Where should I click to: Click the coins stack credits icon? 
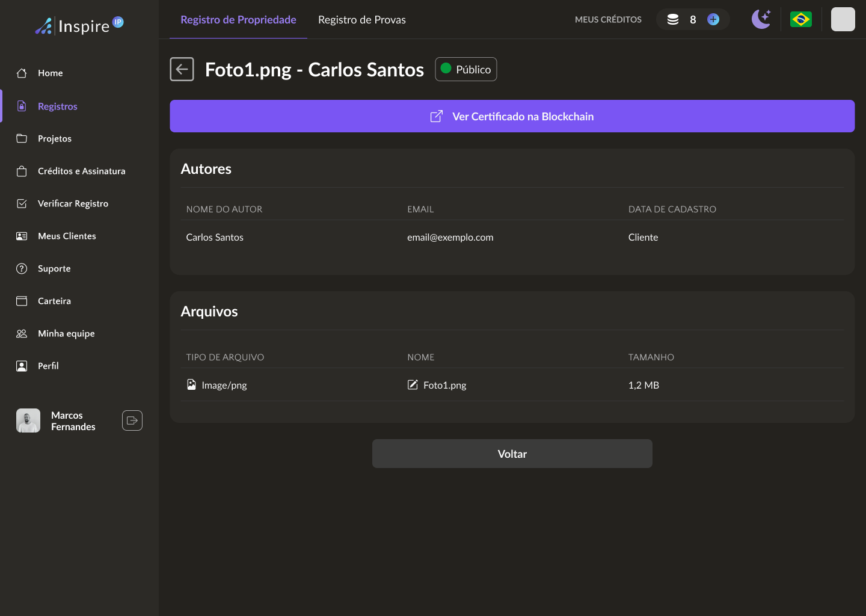(x=673, y=19)
